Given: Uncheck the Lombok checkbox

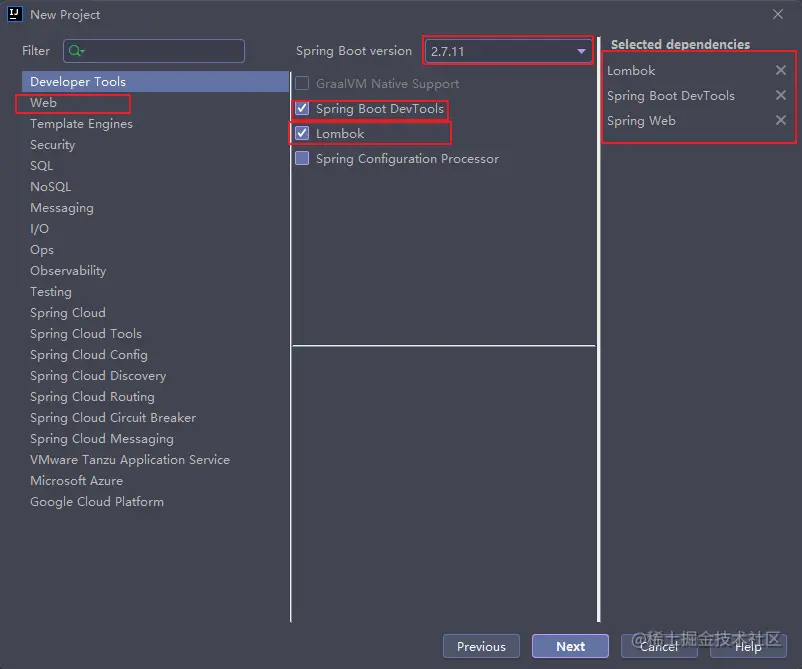Looking at the screenshot, I should 302,133.
